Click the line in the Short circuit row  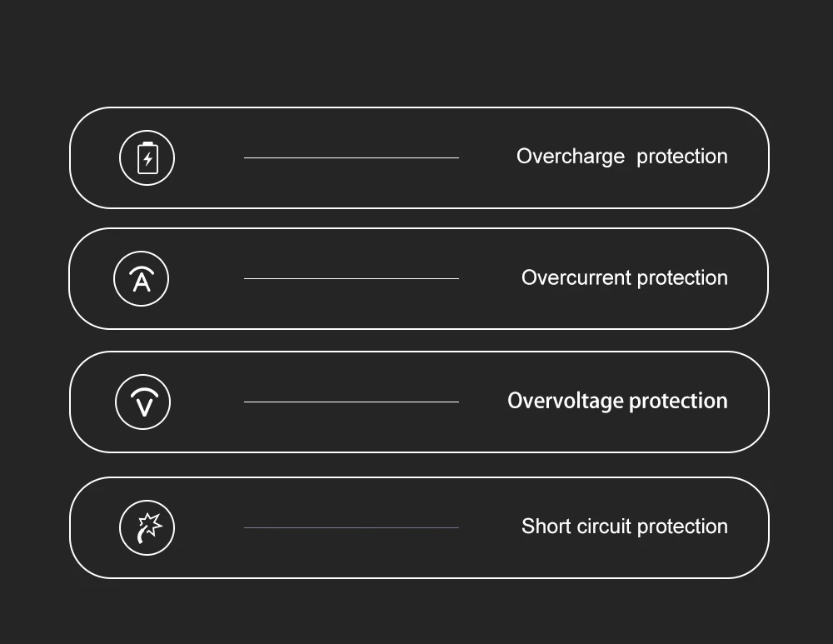[352, 527]
